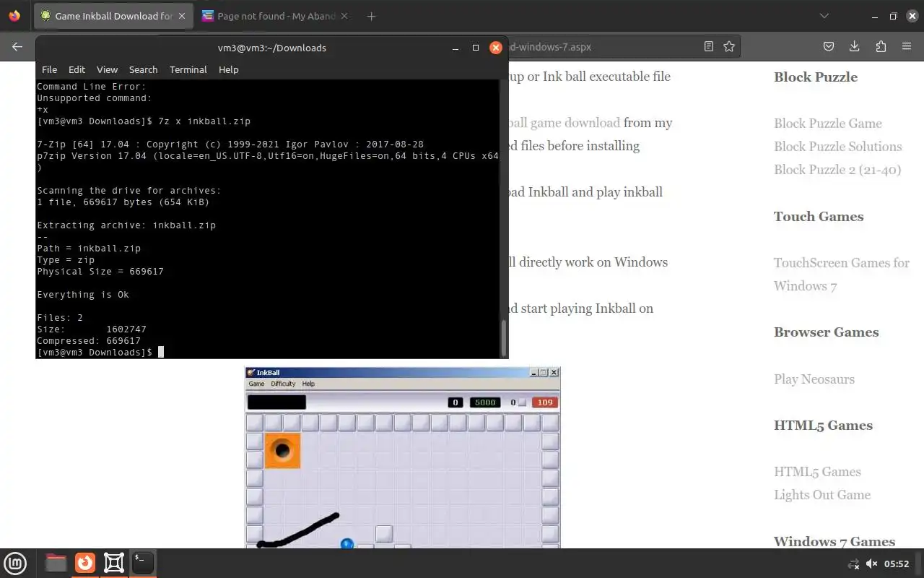Click 'Physical Size = 669617' terminal line
This screenshot has height=578, width=924.
(x=100, y=271)
